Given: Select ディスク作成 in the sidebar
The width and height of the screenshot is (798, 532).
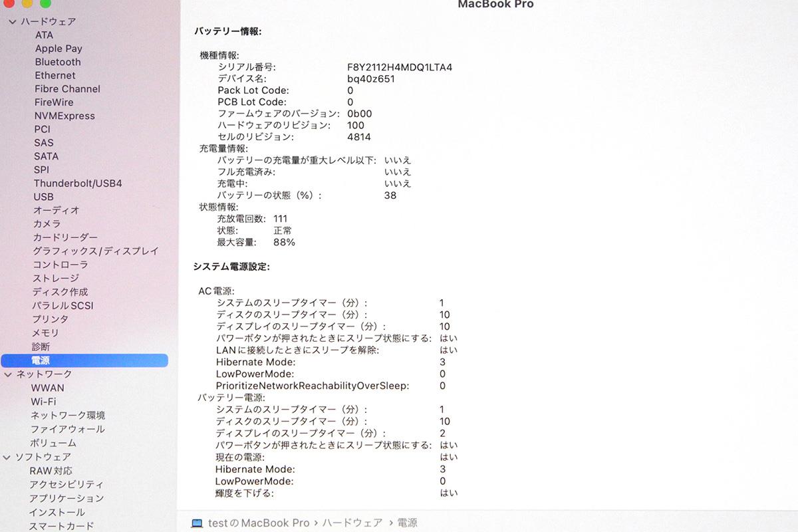Looking at the screenshot, I should 60,292.
